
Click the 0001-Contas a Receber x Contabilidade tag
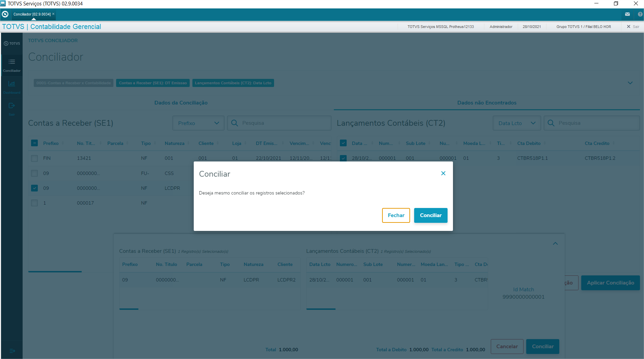pos(74,83)
